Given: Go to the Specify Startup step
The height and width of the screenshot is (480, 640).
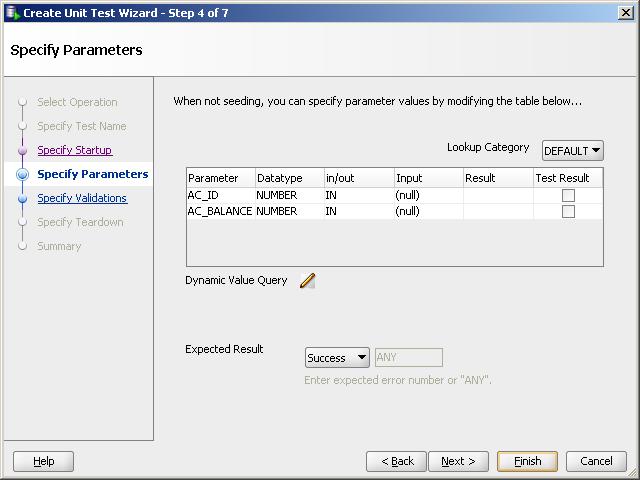Looking at the screenshot, I should [x=75, y=150].
